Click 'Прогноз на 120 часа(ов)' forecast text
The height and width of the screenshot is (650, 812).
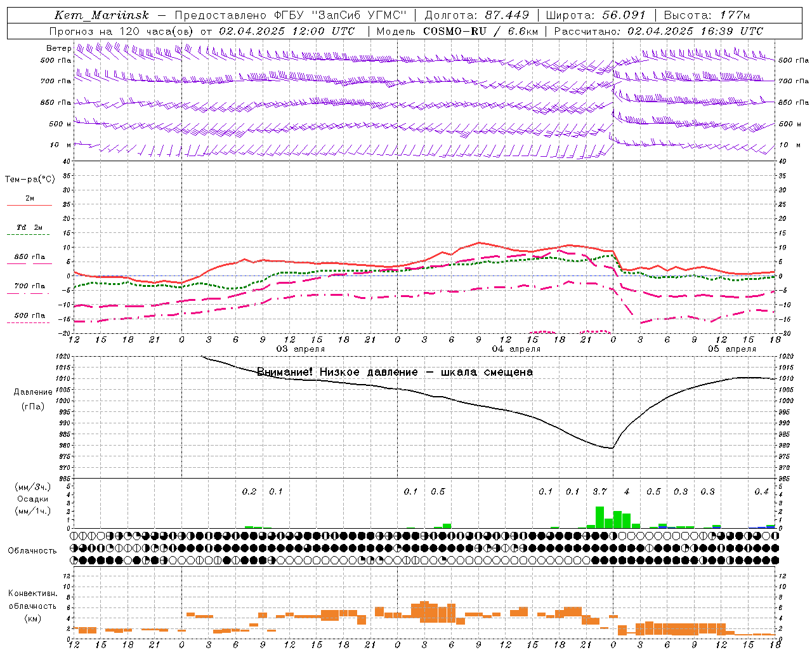pos(121,31)
